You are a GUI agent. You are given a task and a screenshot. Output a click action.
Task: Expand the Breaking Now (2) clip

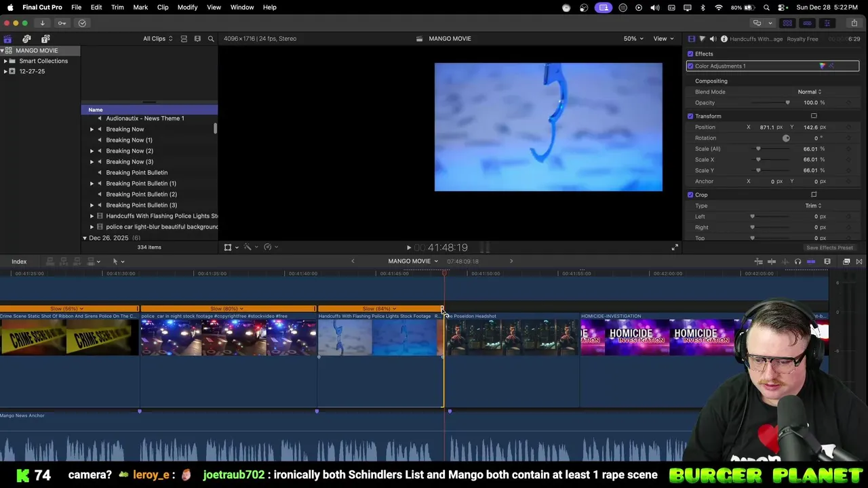92,150
